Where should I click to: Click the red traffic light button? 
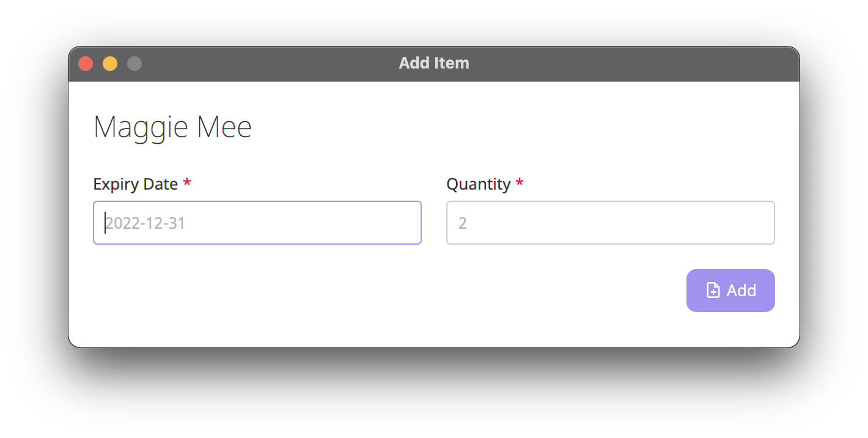[x=86, y=63]
